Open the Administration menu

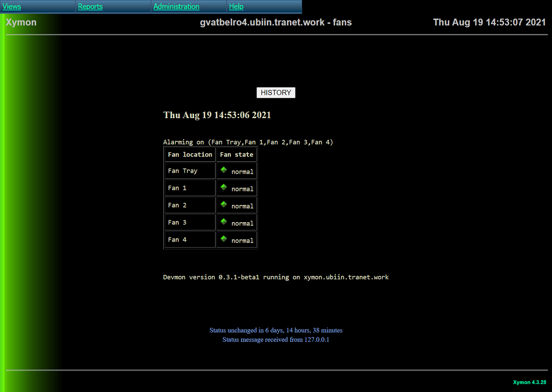176,6
